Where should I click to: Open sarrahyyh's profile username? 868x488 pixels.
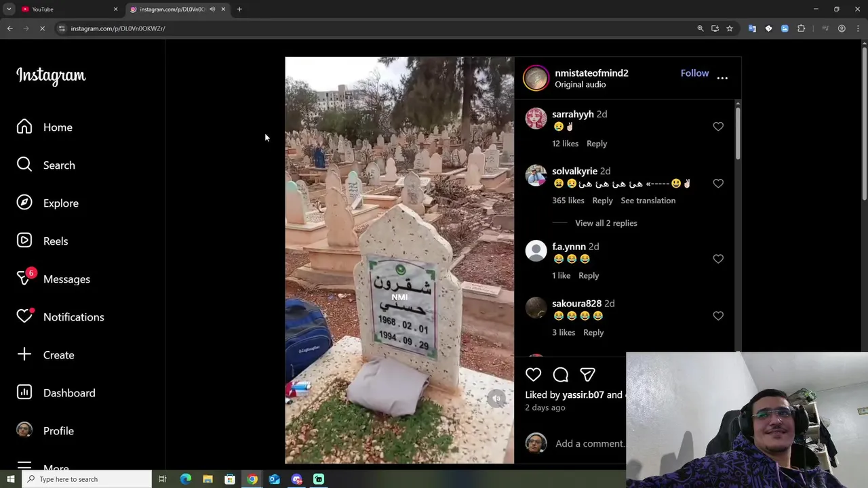573,115
